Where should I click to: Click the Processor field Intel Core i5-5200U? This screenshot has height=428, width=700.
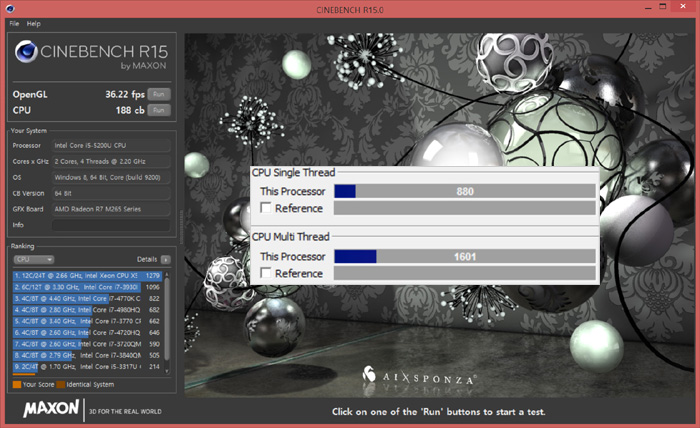(111, 145)
